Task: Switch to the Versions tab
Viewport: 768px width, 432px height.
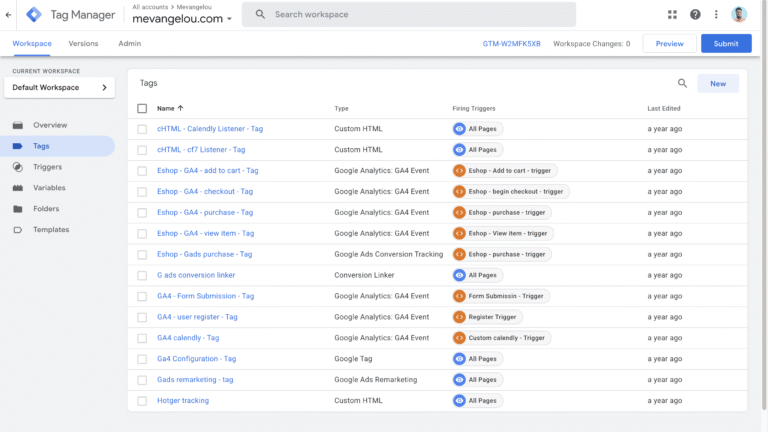Action: [x=83, y=44]
